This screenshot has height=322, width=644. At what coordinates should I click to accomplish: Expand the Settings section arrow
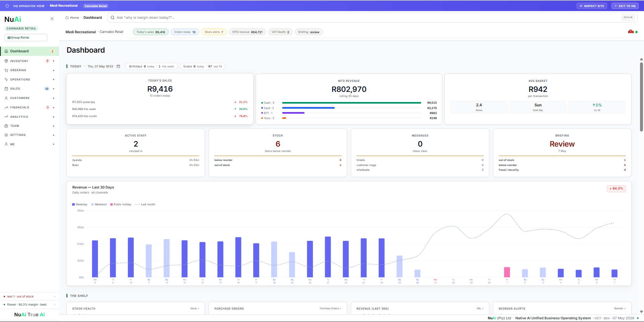tap(54, 135)
